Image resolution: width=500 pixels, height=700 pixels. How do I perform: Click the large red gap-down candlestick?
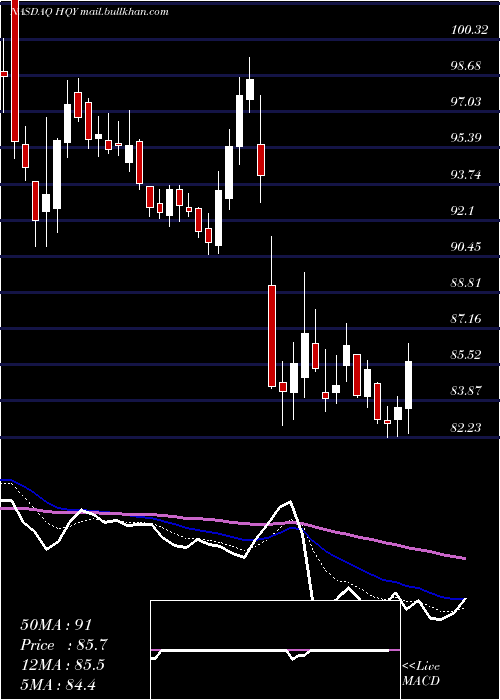click(x=271, y=335)
